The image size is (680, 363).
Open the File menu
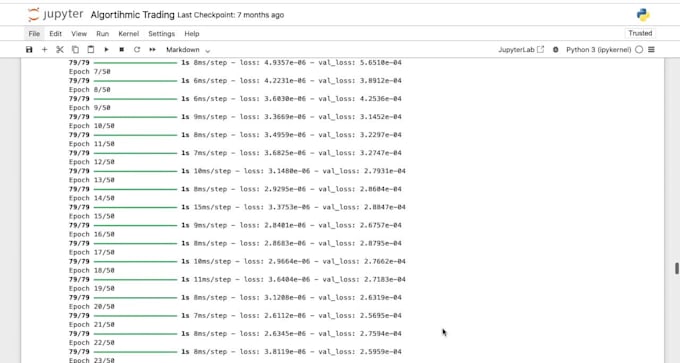(34, 33)
